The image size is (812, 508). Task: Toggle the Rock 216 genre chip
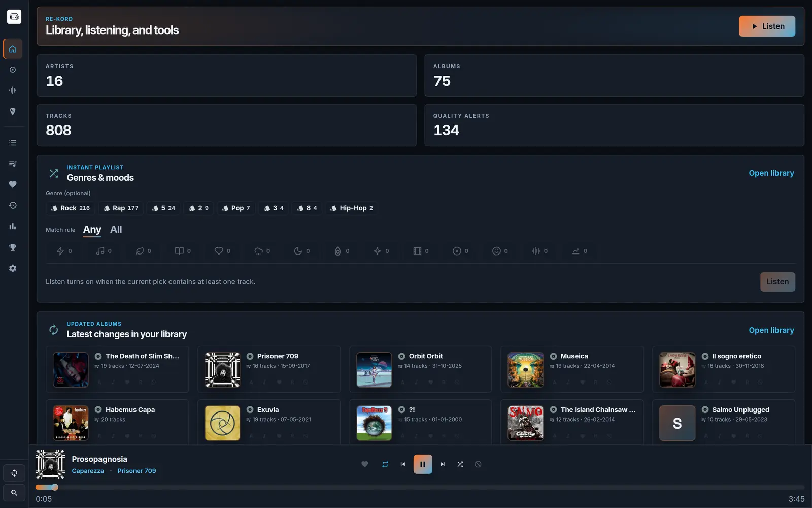coord(71,208)
